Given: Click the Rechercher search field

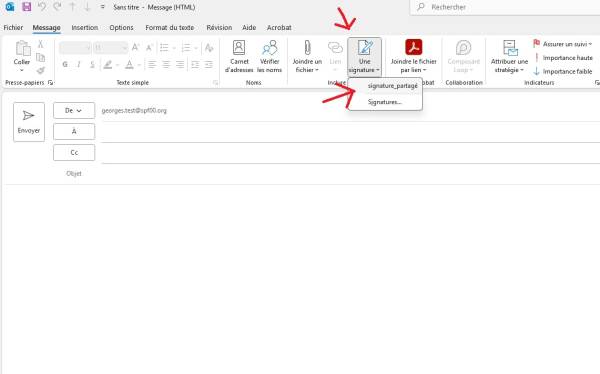Looking at the screenshot, I should 505,7.
